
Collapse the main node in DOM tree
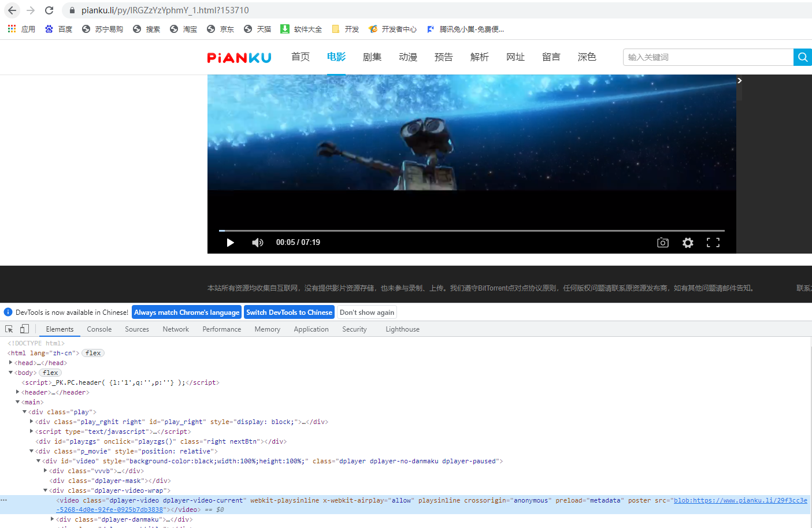pos(17,402)
